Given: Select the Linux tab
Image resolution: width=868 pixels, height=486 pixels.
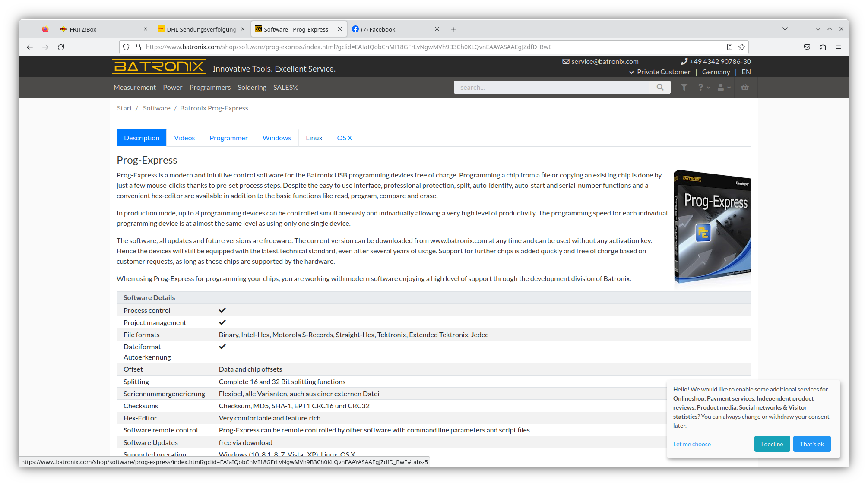Looking at the screenshot, I should [x=314, y=137].
